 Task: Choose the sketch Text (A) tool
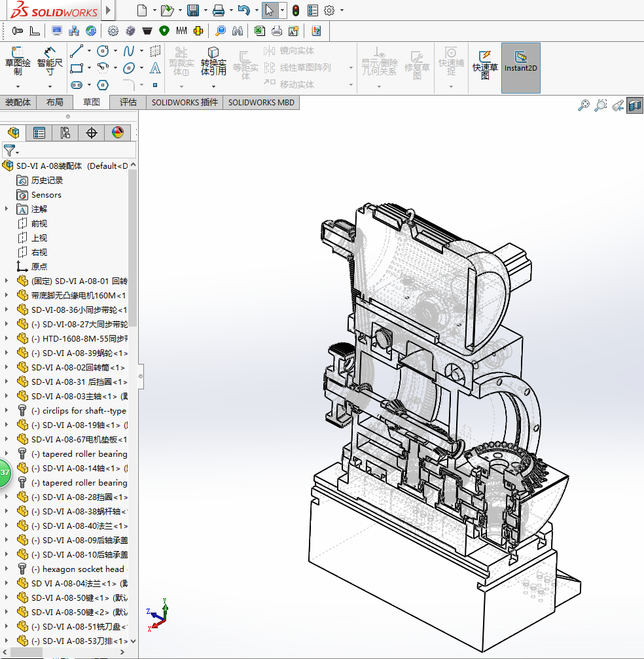point(155,67)
